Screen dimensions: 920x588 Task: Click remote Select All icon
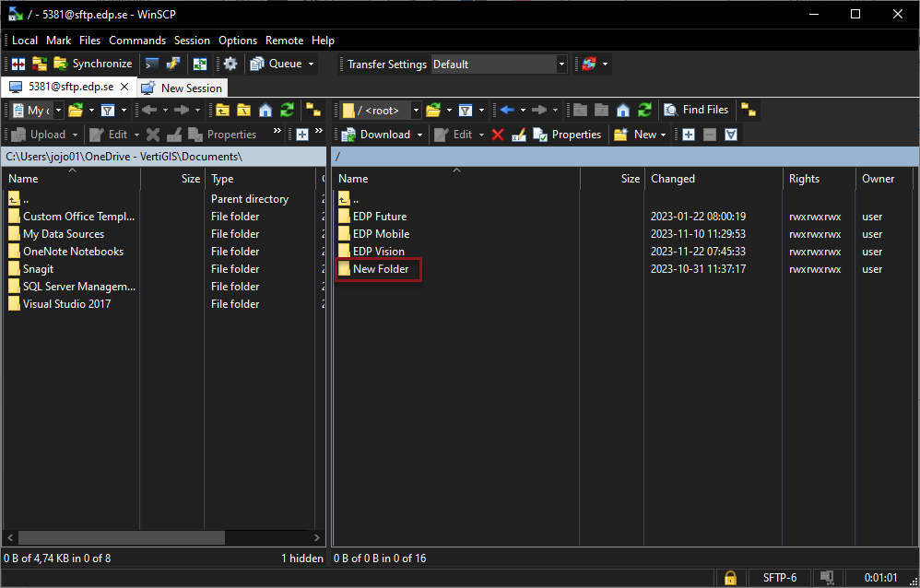point(730,135)
